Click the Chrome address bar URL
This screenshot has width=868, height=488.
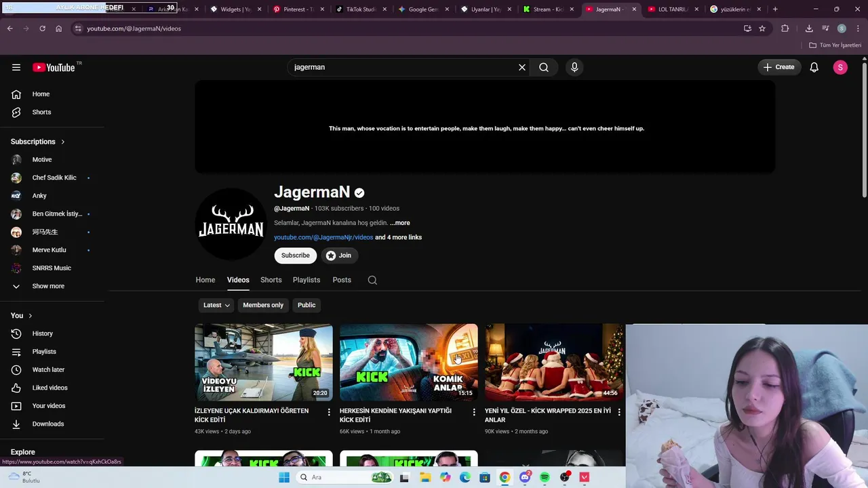pyautogui.click(x=134, y=28)
